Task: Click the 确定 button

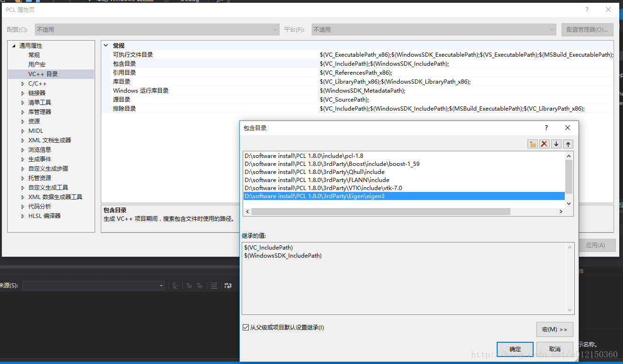Action: tap(515, 349)
